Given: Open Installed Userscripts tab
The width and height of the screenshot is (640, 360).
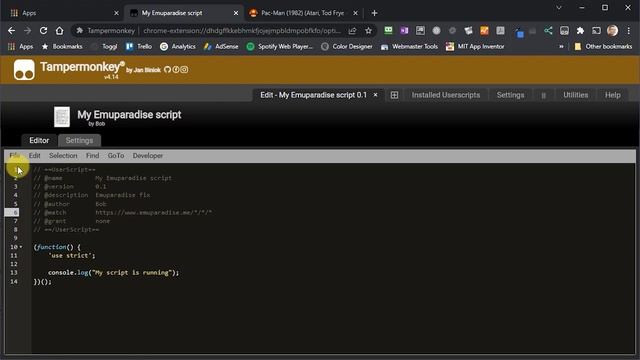Looking at the screenshot, I should 446,95.
